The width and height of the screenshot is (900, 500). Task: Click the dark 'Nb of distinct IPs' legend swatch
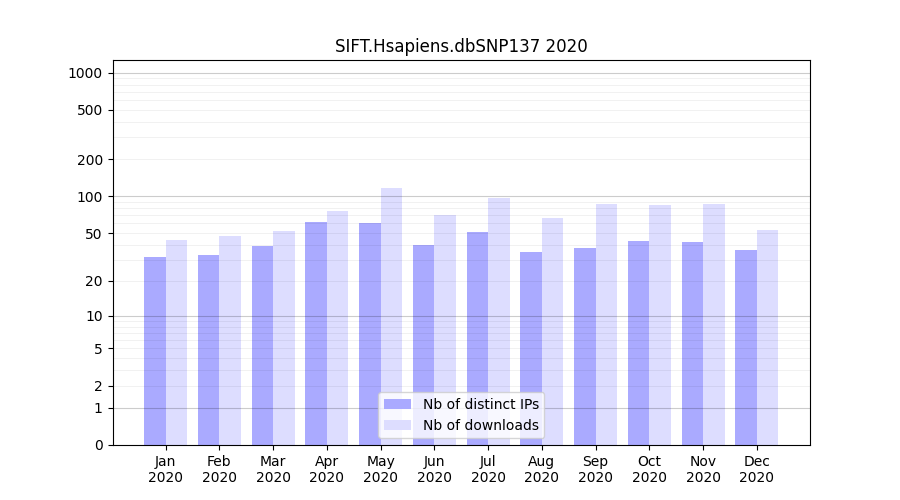(397, 404)
